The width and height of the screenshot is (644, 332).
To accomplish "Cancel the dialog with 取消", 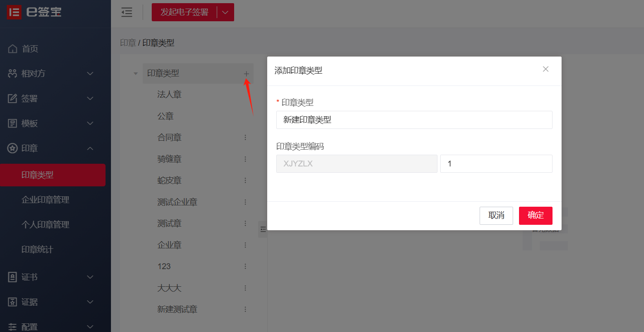I will [x=496, y=215].
